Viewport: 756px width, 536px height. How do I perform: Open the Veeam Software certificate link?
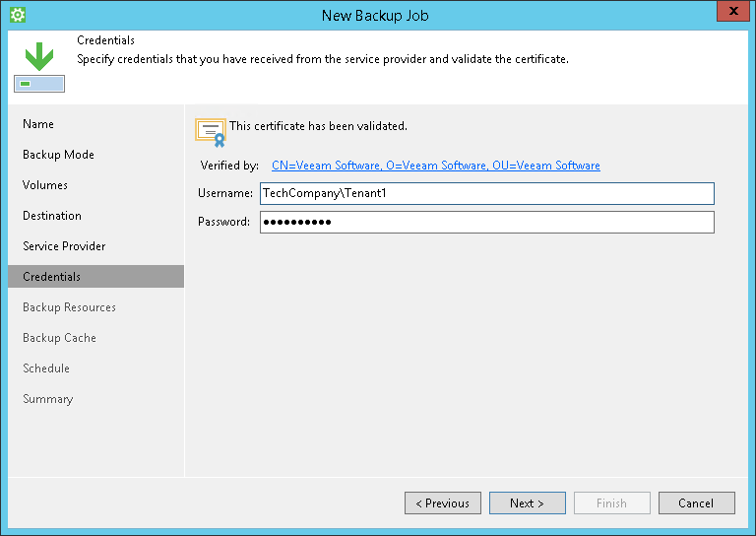(x=435, y=166)
